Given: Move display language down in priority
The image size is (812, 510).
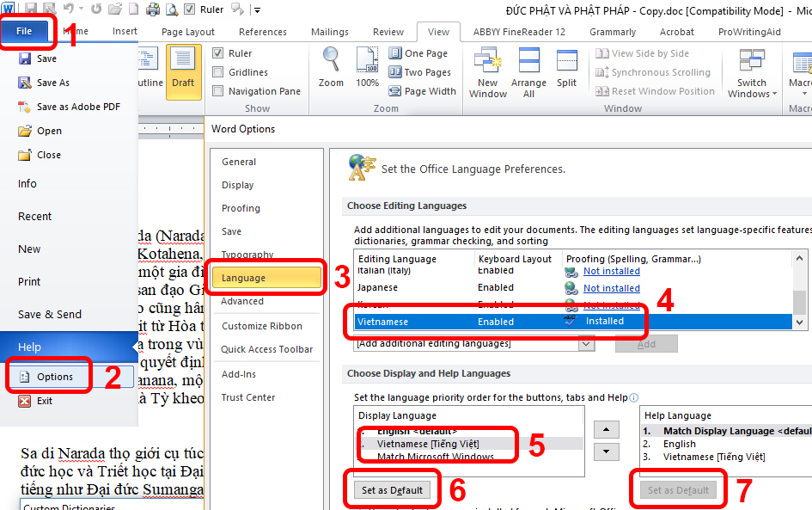Looking at the screenshot, I should 606,452.
